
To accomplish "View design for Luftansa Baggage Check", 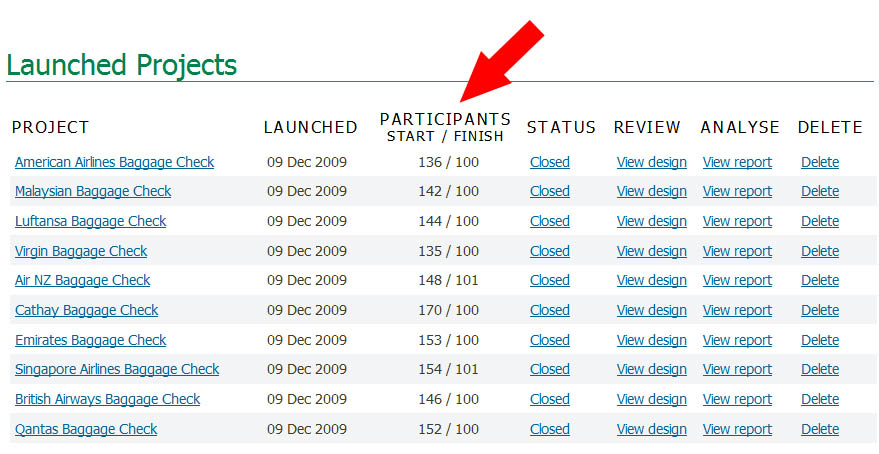I will pyautogui.click(x=651, y=221).
